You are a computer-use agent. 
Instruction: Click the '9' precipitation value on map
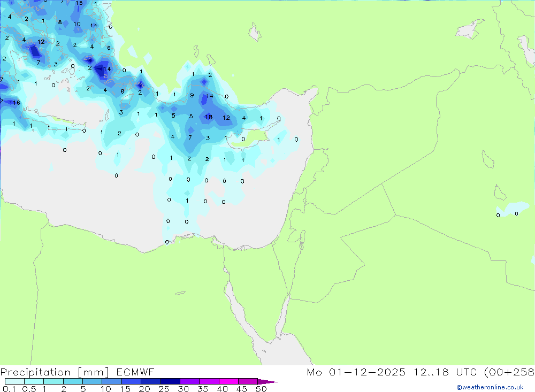(x=192, y=95)
